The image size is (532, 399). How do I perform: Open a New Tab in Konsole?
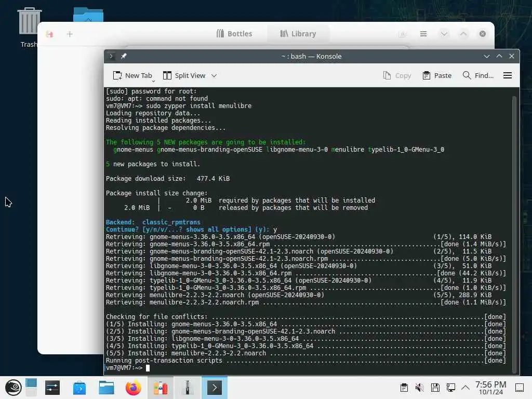132,75
